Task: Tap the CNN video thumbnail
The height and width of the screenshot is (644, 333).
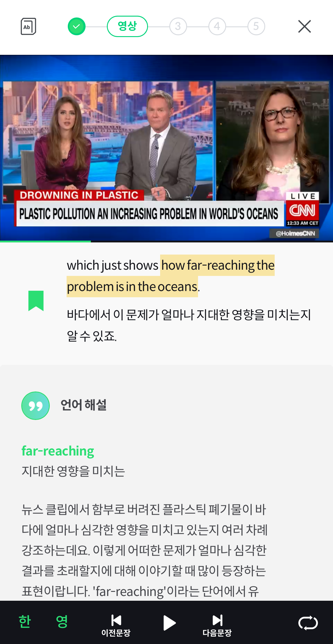Action: (166, 148)
